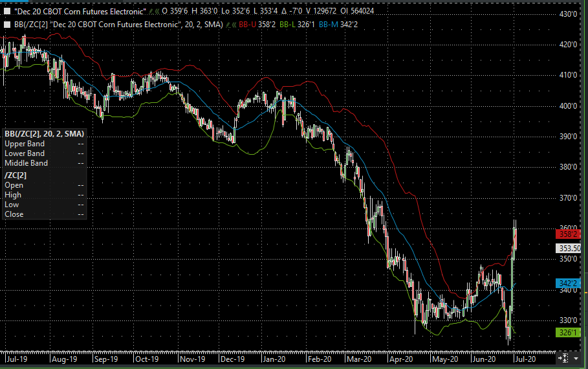
Task: Click the blue 342'2 middle band price bubble
Action: [568, 284]
